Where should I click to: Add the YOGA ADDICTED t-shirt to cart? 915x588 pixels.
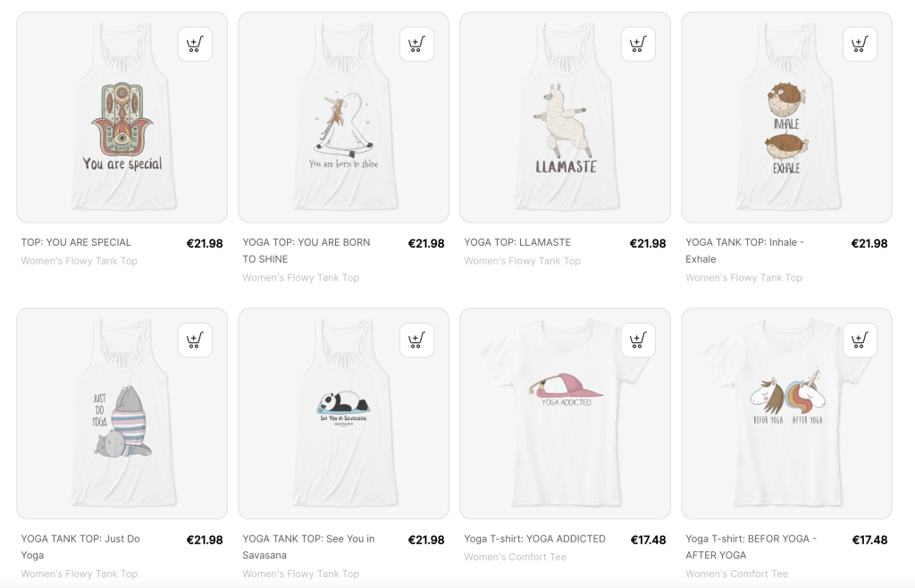point(639,340)
